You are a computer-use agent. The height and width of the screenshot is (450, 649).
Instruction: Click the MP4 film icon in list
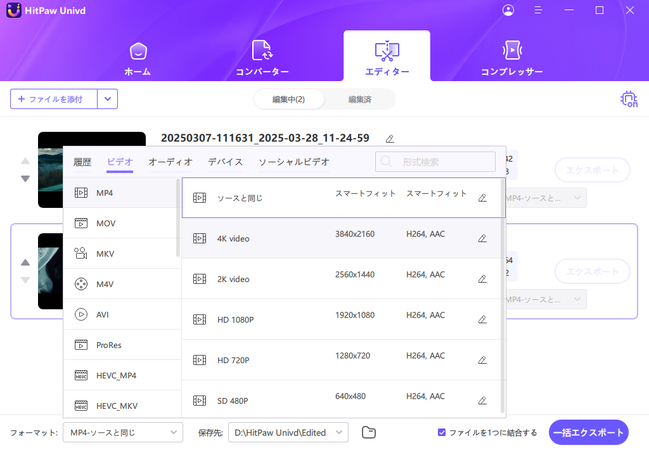[81, 193]
